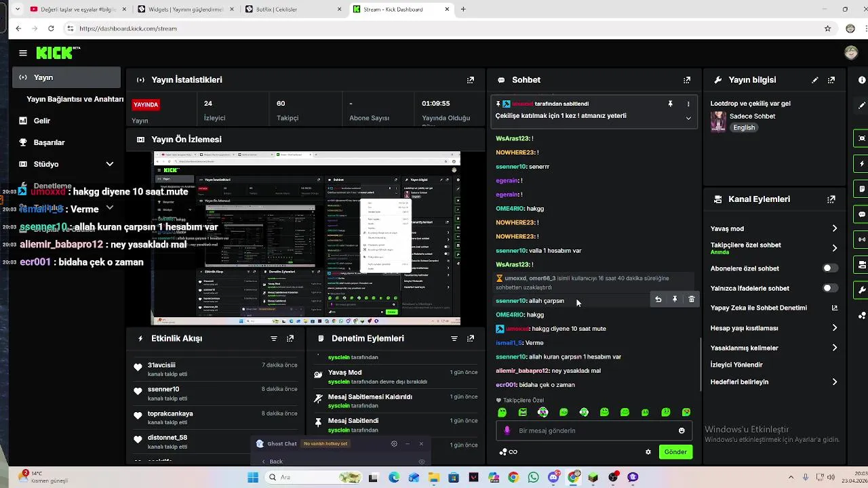Screen dimensions: 868x488
Task: Reload the dashboard page
Action: tap(51, 28)
